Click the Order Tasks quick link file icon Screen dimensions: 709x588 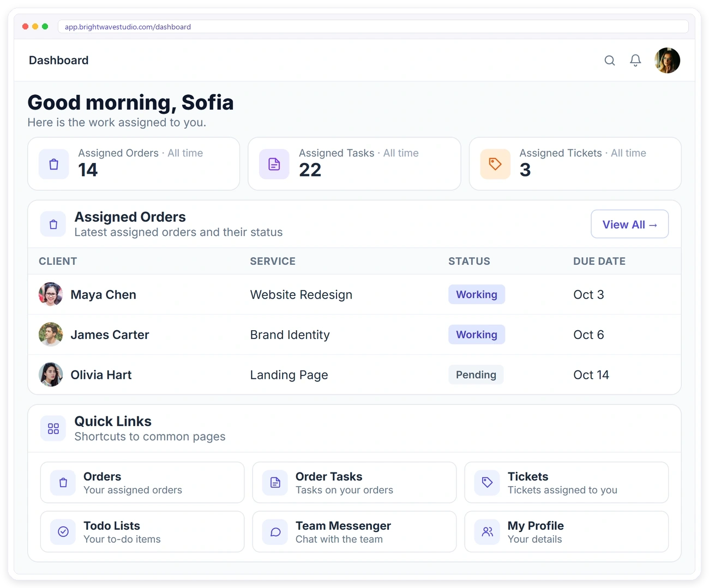(x=275, y=483)
